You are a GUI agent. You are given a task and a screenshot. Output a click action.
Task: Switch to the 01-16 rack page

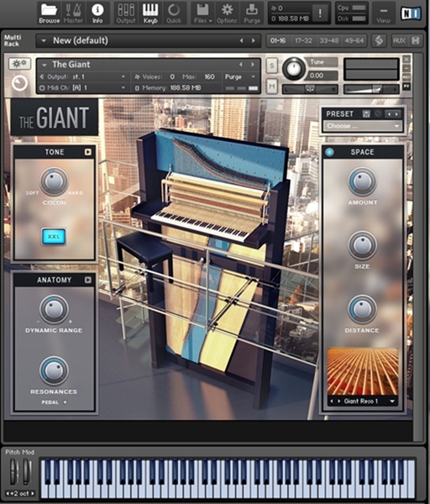coord(278,41)
